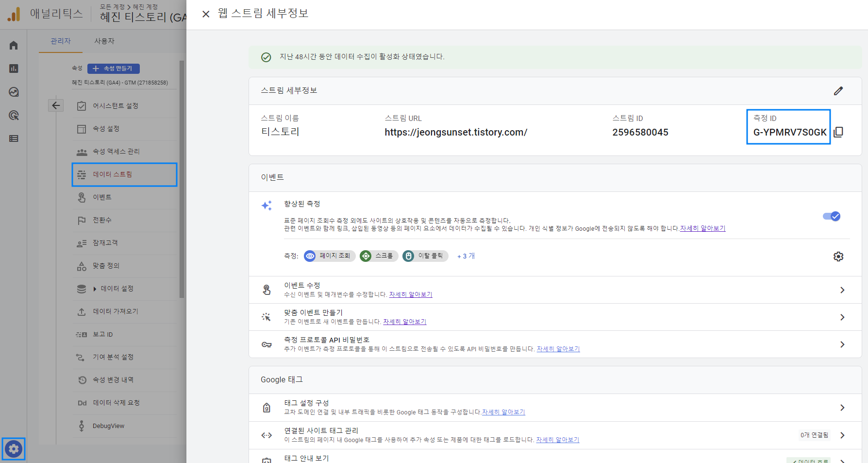Select the stream URL jeongsunset.tistory.com
The width and height of the screenshot is (868, 463).
(x=456, y=132)
